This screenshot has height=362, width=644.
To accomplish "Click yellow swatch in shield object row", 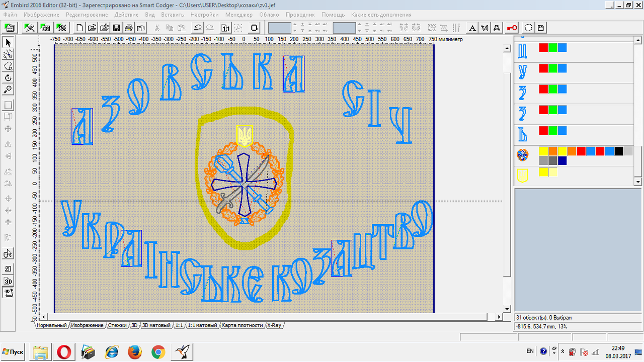I will coord(543,172).
